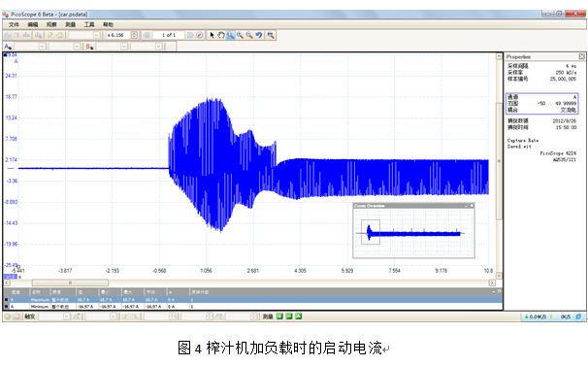
Task: Click the horizontal scrollbar thumb below graph
Action: (70, 283)
